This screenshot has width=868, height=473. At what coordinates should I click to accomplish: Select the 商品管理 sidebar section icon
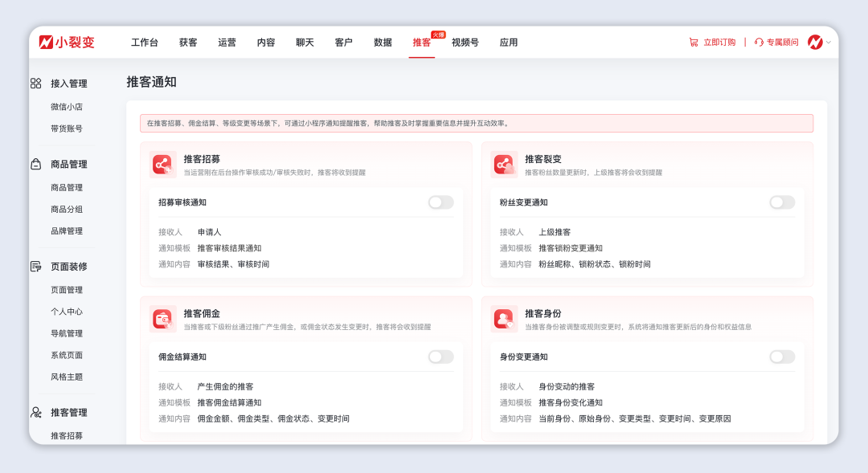pos(34,164)
